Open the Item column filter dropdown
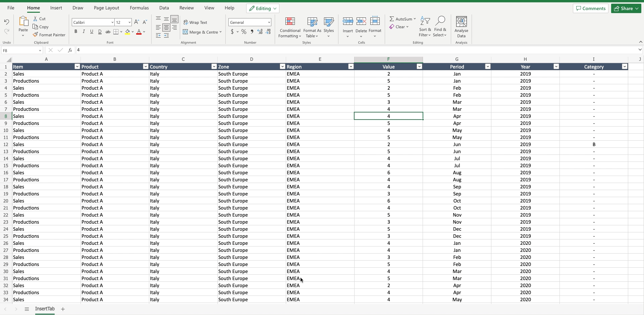Image resolution: width=644 pixels, height=315 pixels. tap(77, 66)
